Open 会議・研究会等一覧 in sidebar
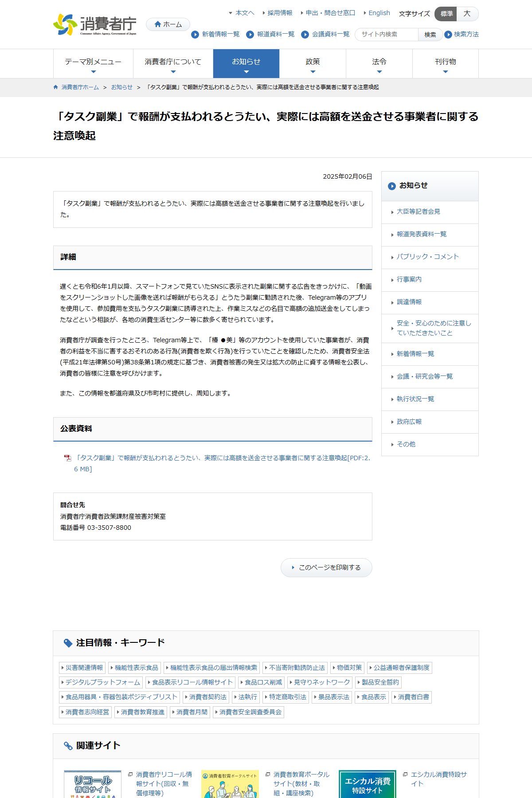The image size is (532, 798). pyautogui.click(x=430, y=377)
